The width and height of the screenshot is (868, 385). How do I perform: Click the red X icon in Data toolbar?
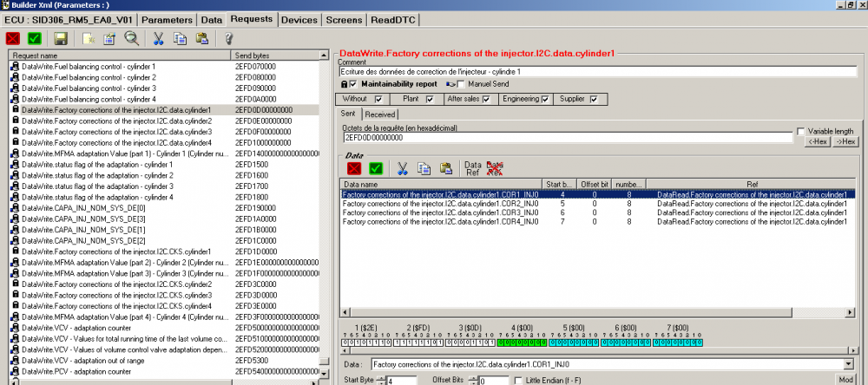(354, 168)
